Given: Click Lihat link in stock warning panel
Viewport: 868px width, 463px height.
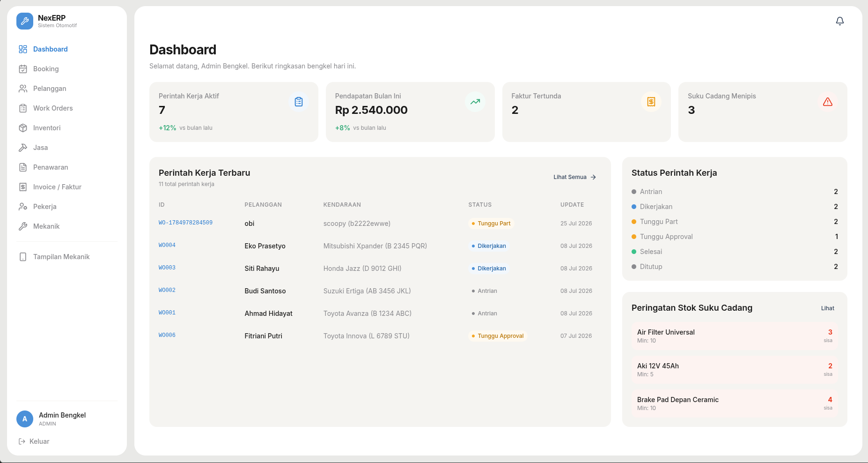Looking at the screenshot, I should point(828,308).
